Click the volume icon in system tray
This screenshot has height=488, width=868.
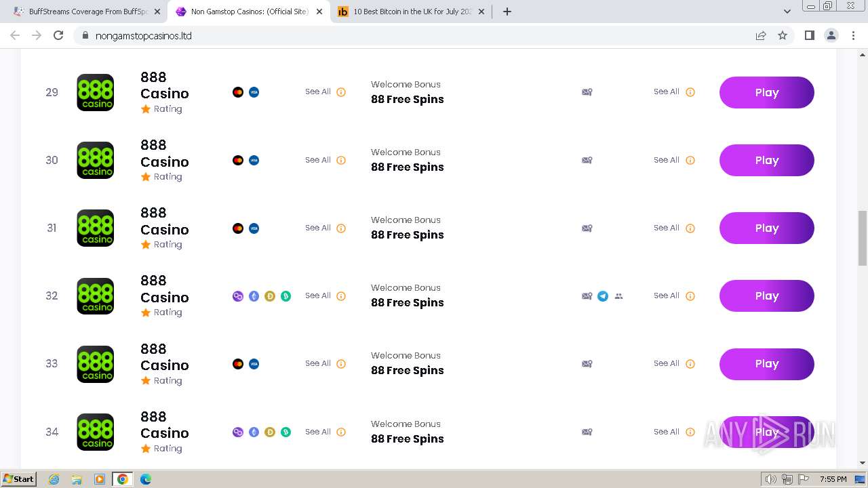pyautogui.click(x=770, y=479)
